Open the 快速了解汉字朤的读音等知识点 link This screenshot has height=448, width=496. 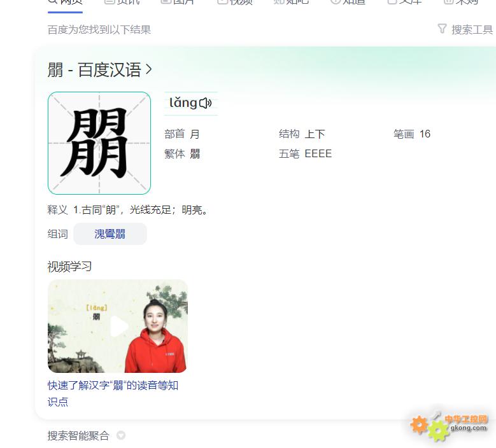(113, 393)
